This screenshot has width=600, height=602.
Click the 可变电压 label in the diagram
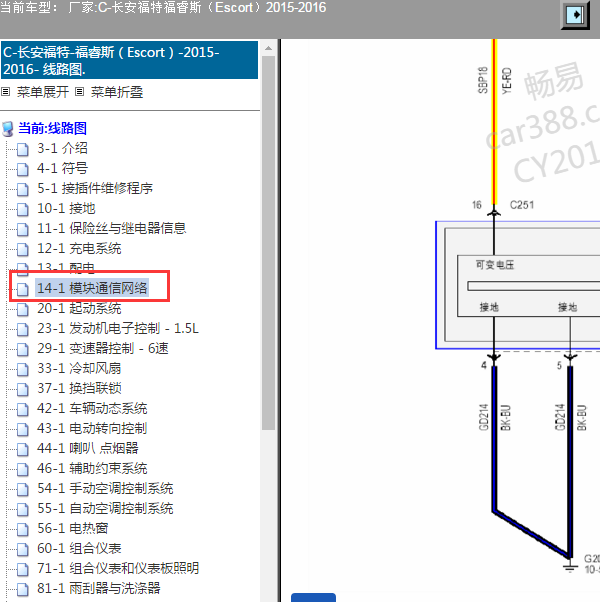click(494, 265)
